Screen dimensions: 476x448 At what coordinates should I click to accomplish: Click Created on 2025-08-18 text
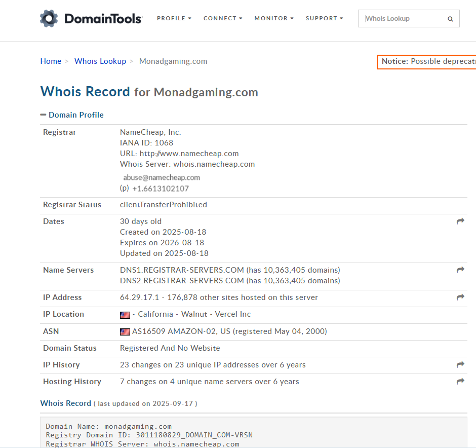[x=163, y=232]
